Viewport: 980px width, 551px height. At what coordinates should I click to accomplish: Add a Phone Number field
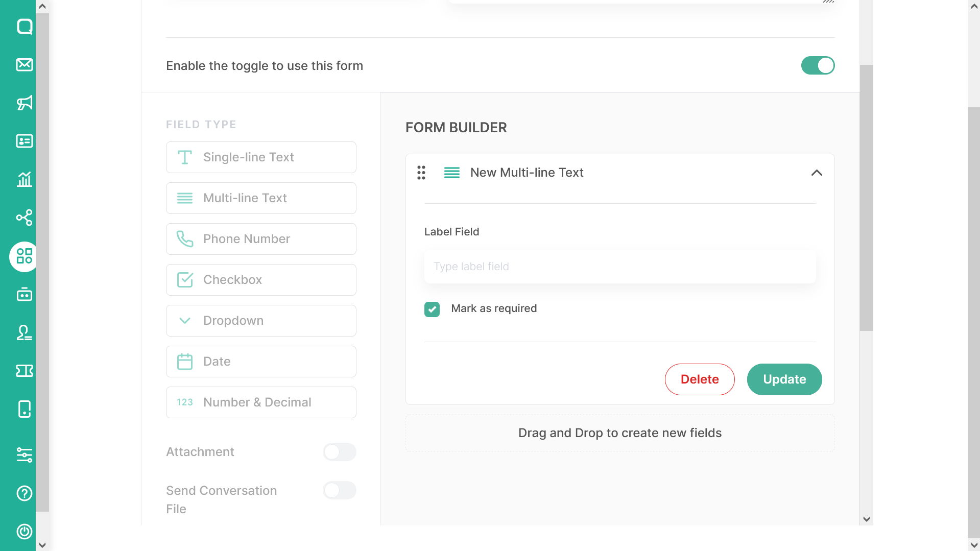(261, 239)
